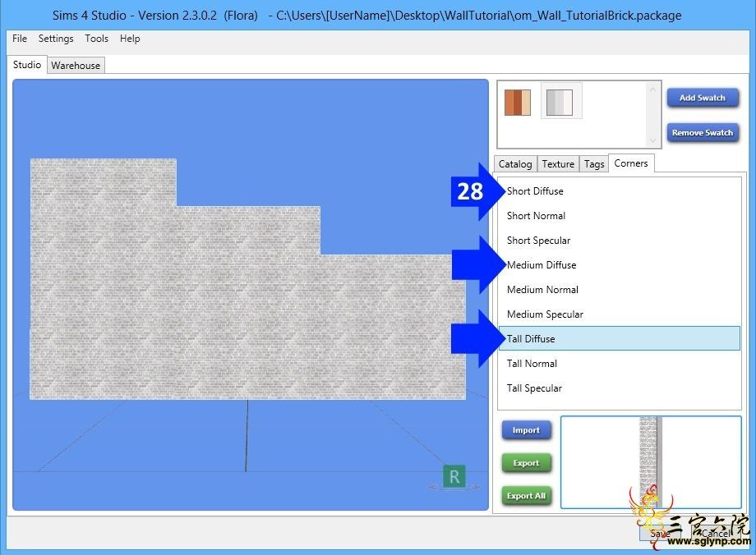Open the Tags tab
Image resolution: width=756 pixels, height=555 pixels.
(x=594, y=164)
